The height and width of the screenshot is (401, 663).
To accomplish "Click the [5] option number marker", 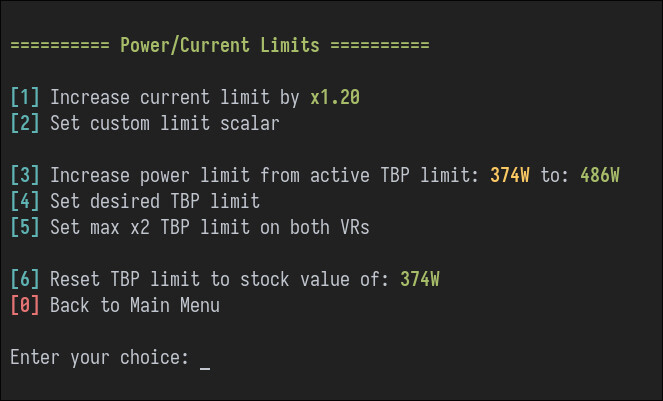I will point(25,228).
